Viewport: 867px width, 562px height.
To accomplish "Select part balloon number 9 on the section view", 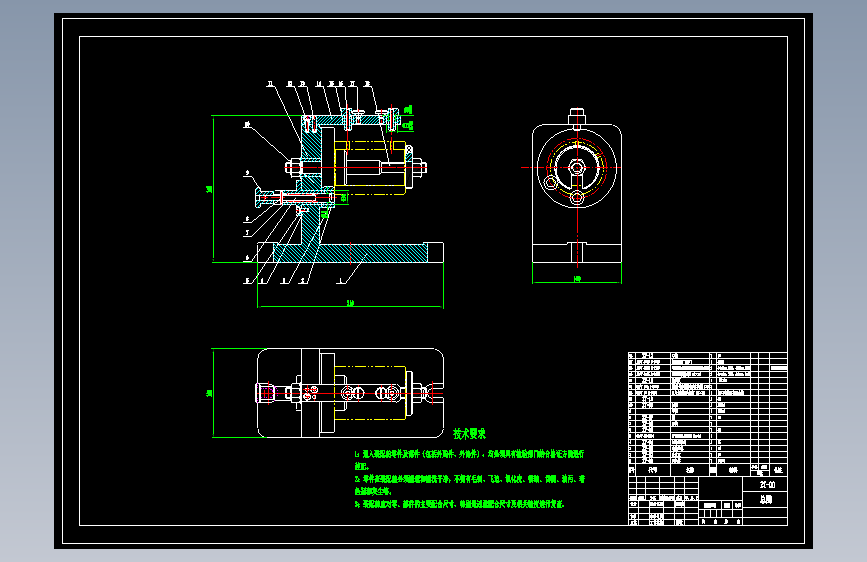I will [247, 173].
